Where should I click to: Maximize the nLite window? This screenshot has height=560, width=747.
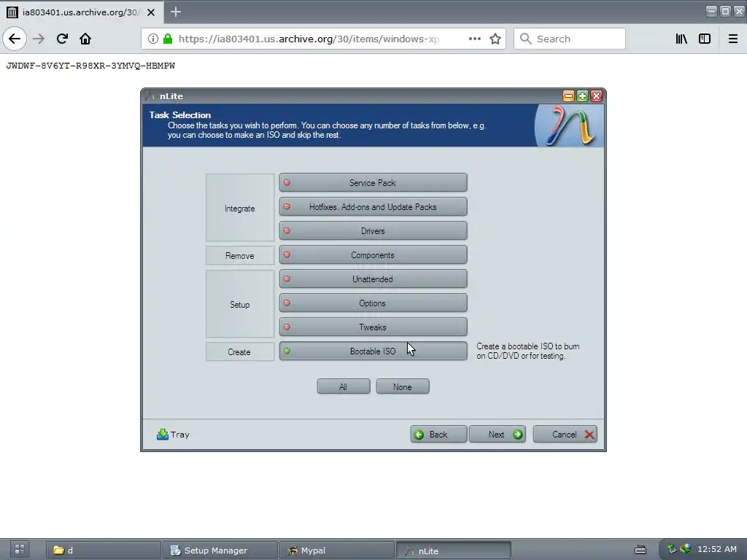point(582,96)
